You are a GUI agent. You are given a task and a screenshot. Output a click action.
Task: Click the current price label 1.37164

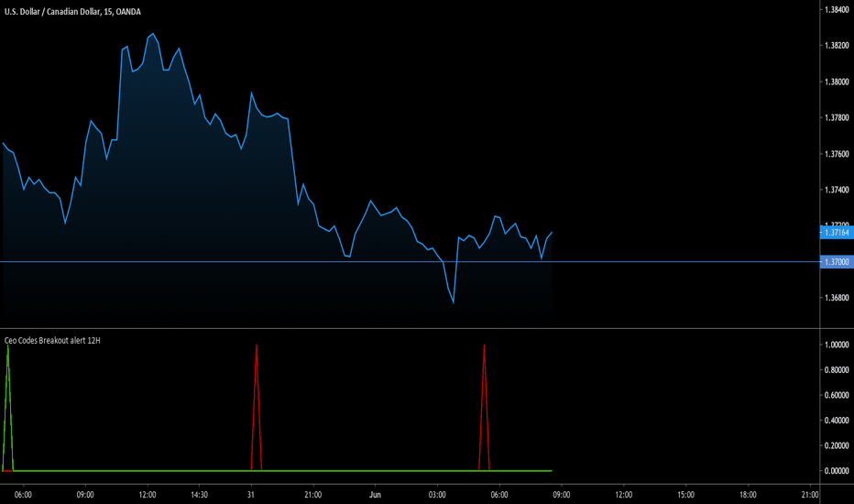[x=836, y=233]
